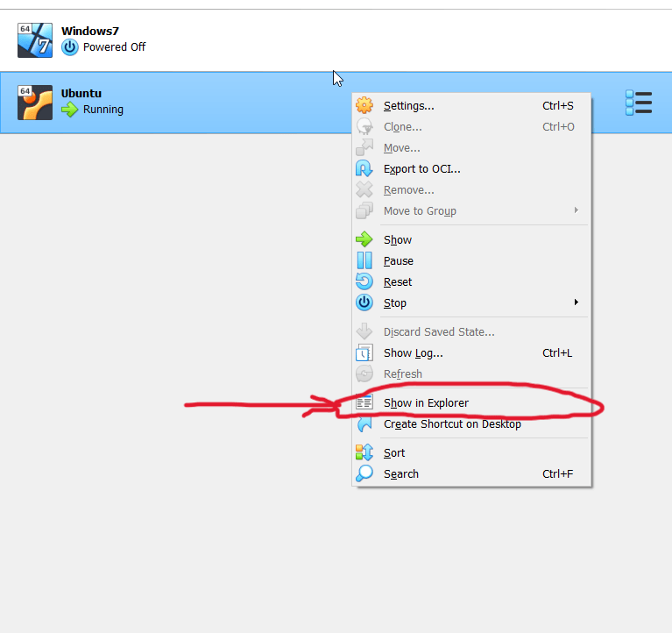Open the Ubuntu machine tools list button
Screen dimensions: 672x633
(x=639, y=103)
